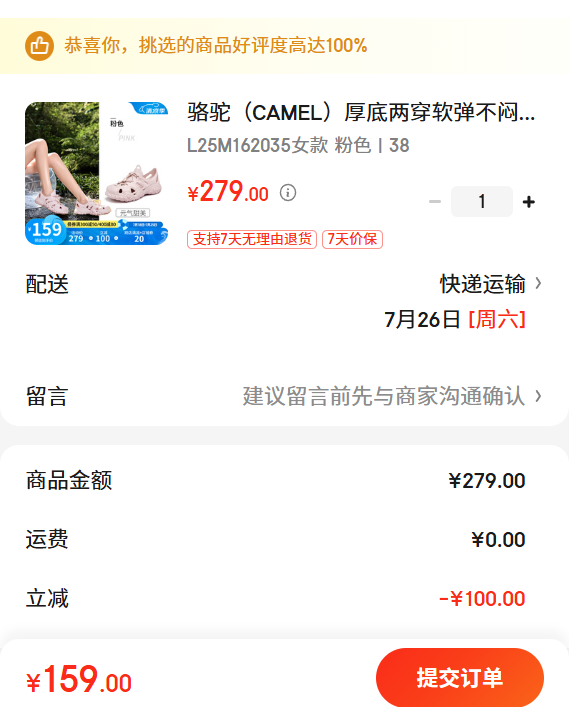Click the 运费 shipping fee row
This screenshot has height=707, width=569.
tap(284, 540)
